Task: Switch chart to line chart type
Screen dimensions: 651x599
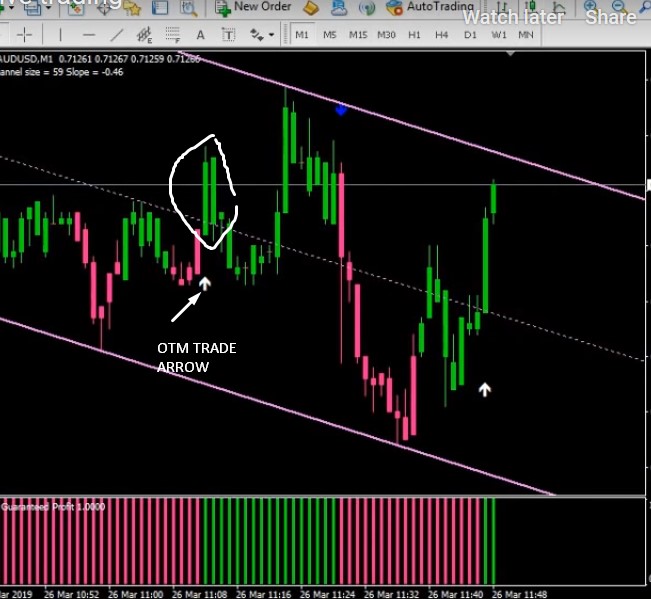Action: pyautogui.click(x=558, y=7)
